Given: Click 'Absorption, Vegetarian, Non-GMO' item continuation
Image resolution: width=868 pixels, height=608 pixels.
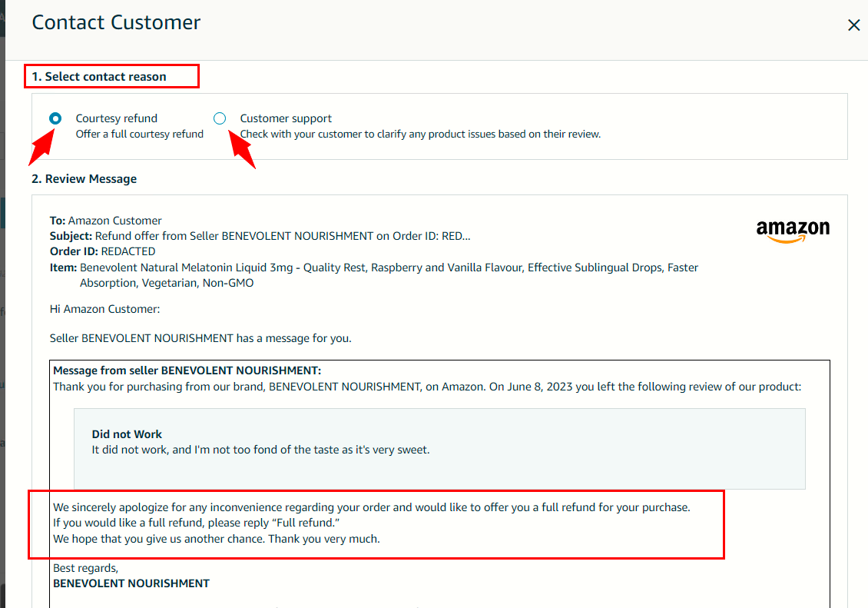Looking at the screenshot, I should pos(167,283).
